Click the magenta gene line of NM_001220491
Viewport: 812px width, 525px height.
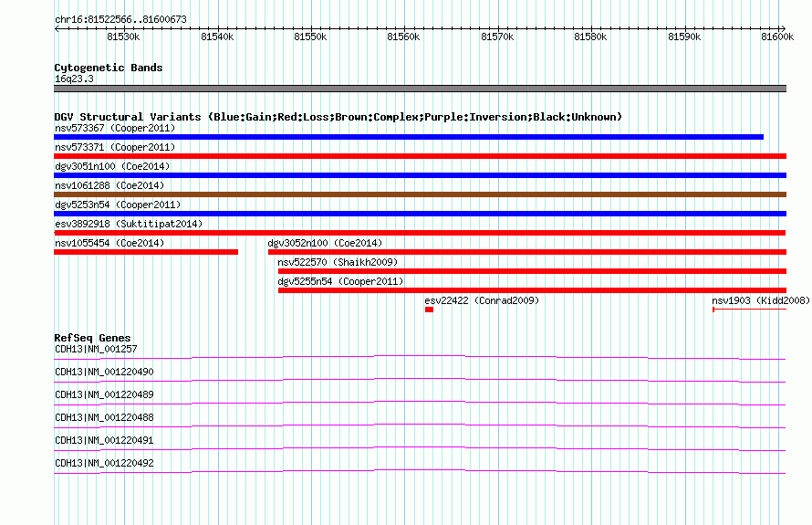420,448
